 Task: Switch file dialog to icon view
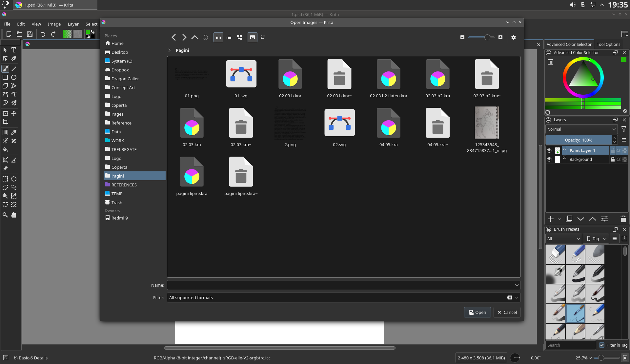[218, 37]
